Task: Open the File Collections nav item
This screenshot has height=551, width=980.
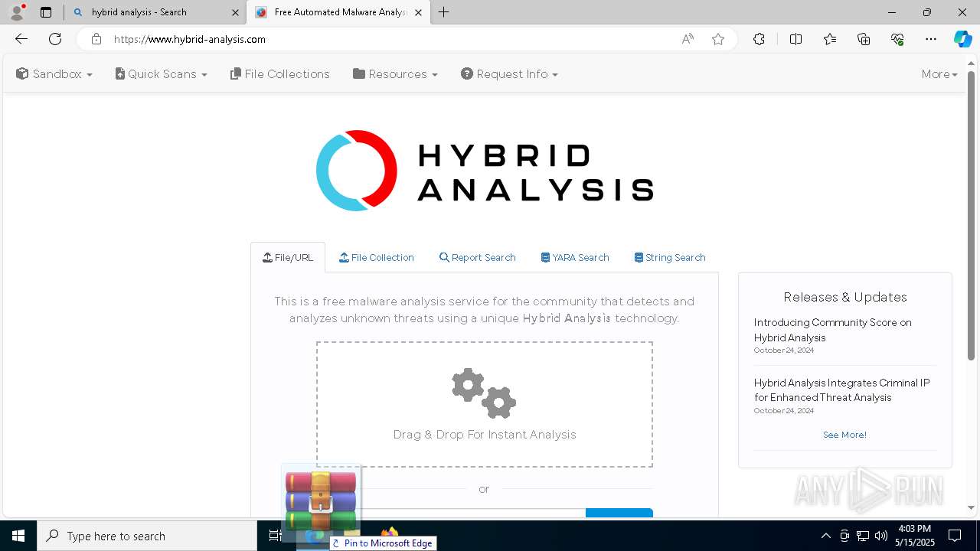Action: point(280,74)
